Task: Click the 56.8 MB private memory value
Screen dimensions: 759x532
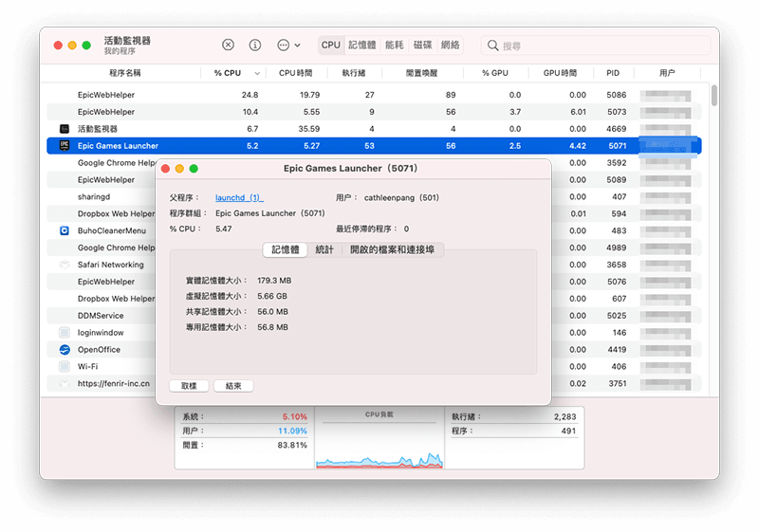Action: tap(272, 327)
